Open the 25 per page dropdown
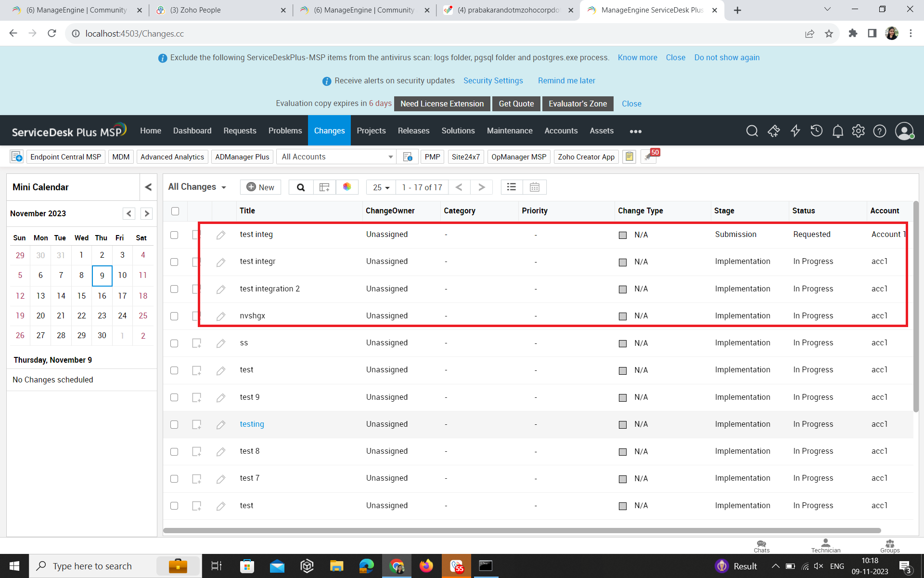The height and width of the screenshot is (578, 924). tap(381, 187)
